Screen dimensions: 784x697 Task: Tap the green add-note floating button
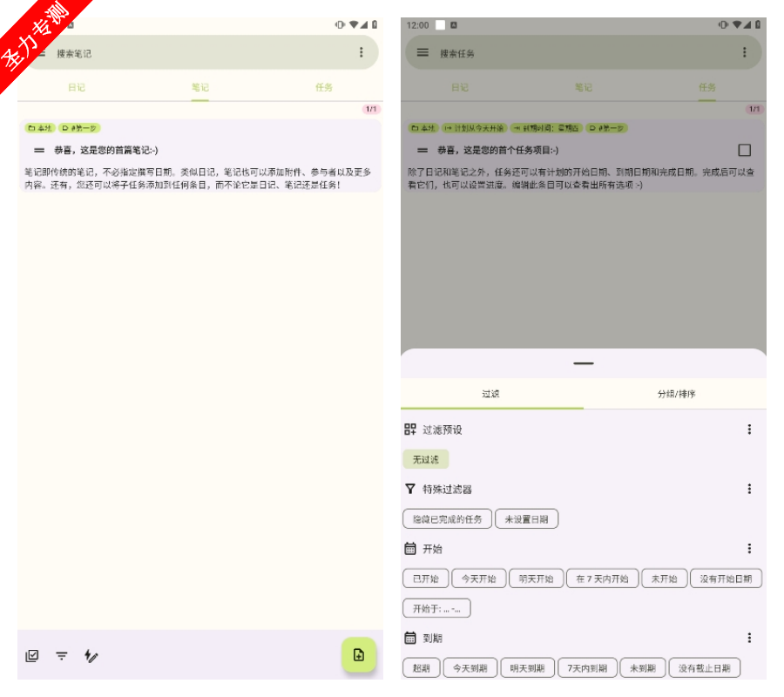359,654
